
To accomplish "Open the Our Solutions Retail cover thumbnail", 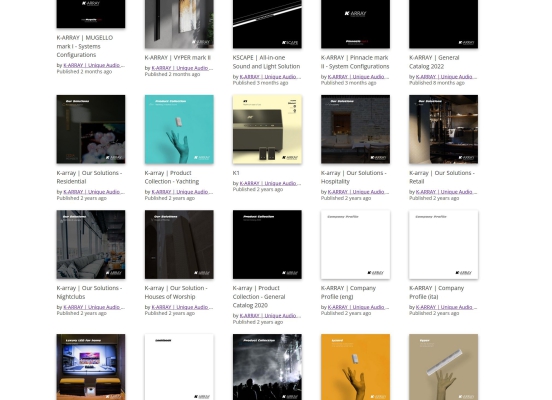I will [444, 129].
